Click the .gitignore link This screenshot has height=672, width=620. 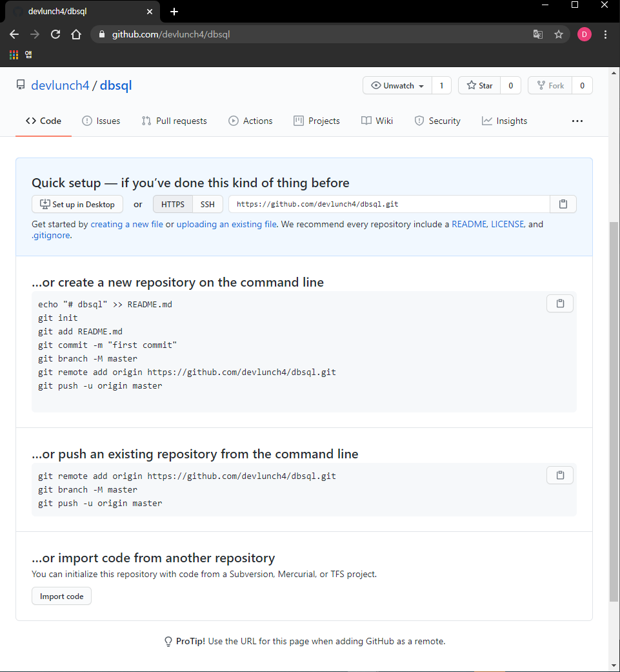coord(51,235)
